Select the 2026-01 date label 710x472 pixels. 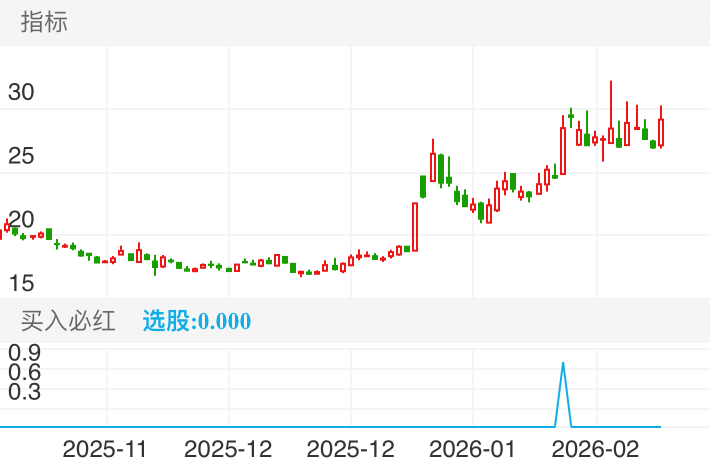[x=472, y=449]
